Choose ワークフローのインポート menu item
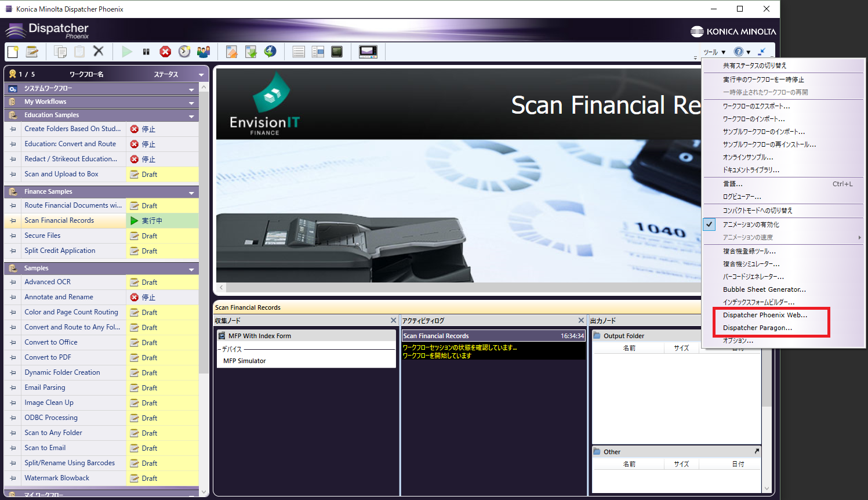 click(x=783, y=119)
